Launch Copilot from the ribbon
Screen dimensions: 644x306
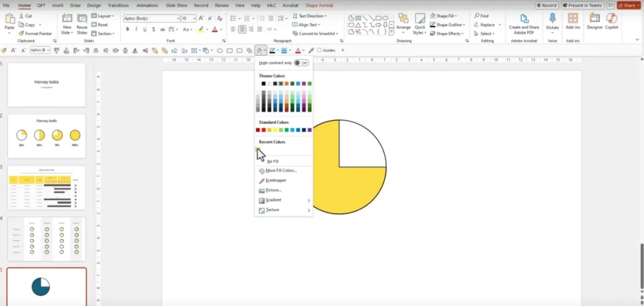coord(611,21)
